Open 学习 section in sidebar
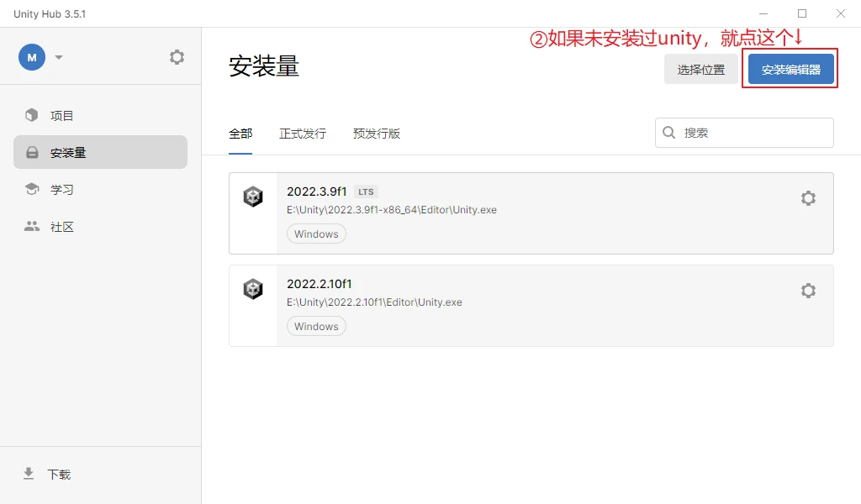 pos(101,189)
